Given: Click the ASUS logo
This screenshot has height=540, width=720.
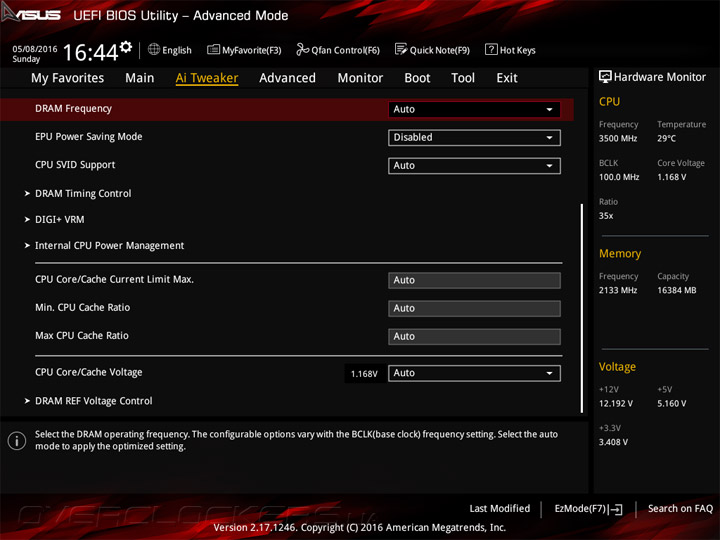Looking at the screenshot, I should (30, 14).
